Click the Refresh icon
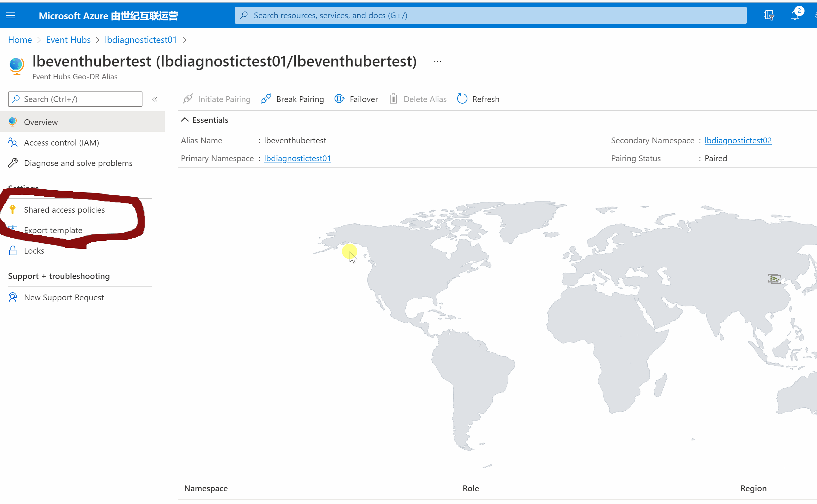The image size is (817, 504). 462,99
